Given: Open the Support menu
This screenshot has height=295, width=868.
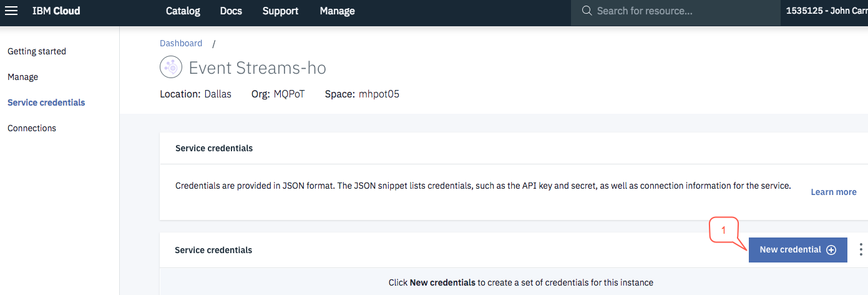Looking at the screenshot, I should point(280,11).
